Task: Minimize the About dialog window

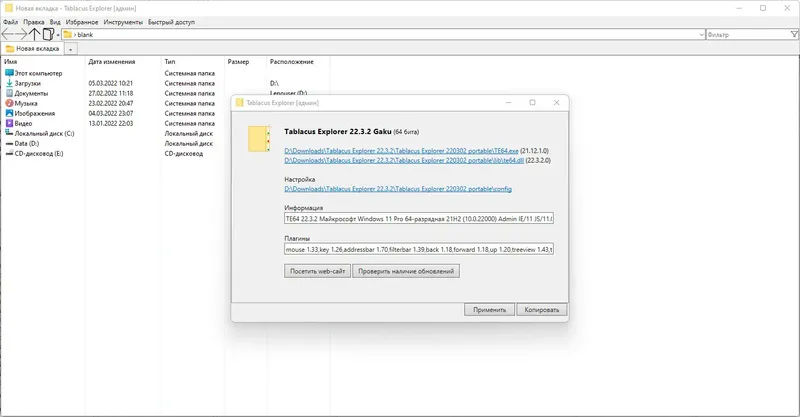Action: tap(509, 103)
